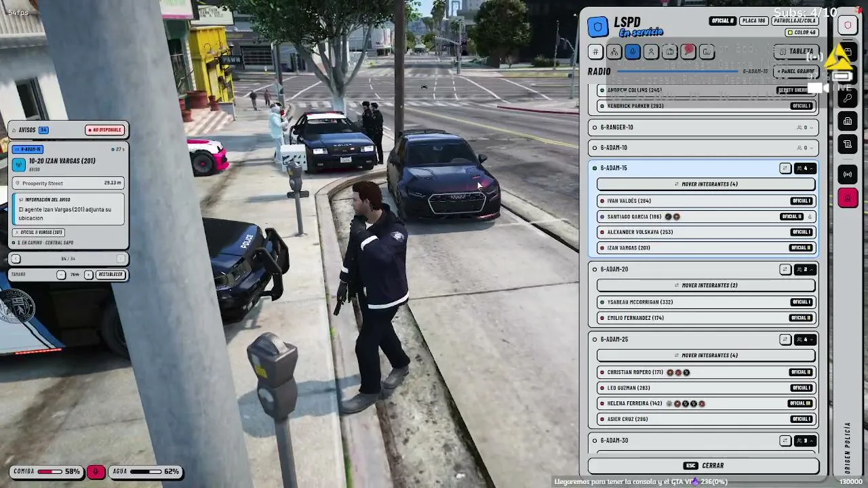Select Santiago Garcia (186) row
This screenshot has width=868, height=488.
pos(706,217)
